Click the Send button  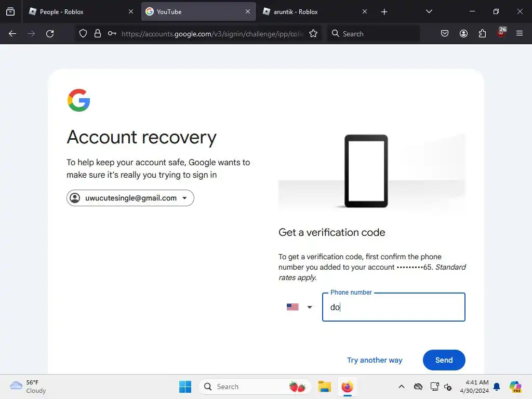[x=444, y=360]
